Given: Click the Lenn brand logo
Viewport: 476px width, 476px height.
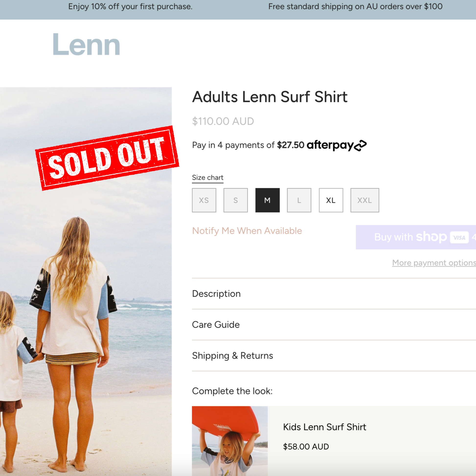Looking at the screenshot, I should tap(86, 44).
